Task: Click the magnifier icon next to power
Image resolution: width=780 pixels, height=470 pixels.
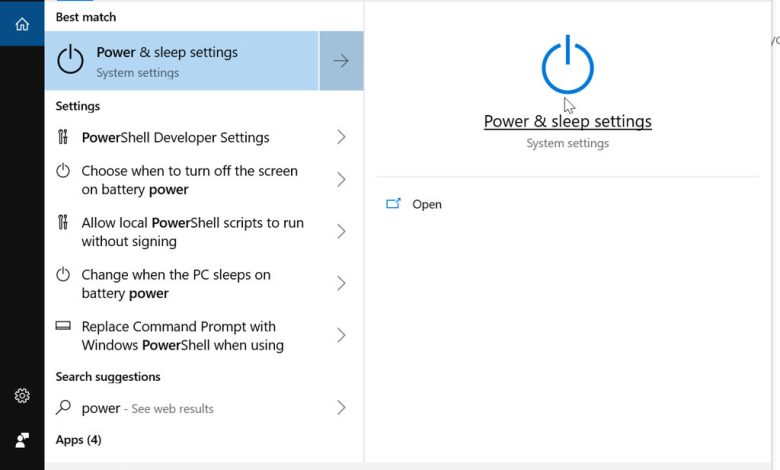Action: 63,407
